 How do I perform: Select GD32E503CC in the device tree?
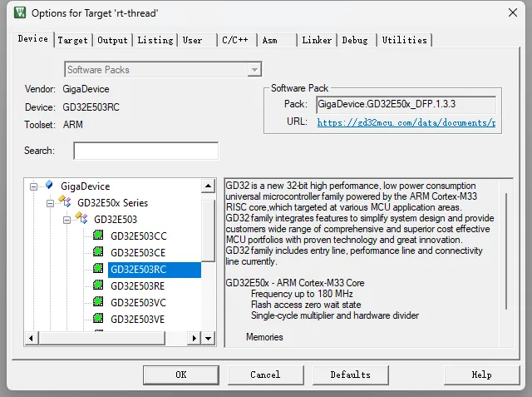pos(139,236)
